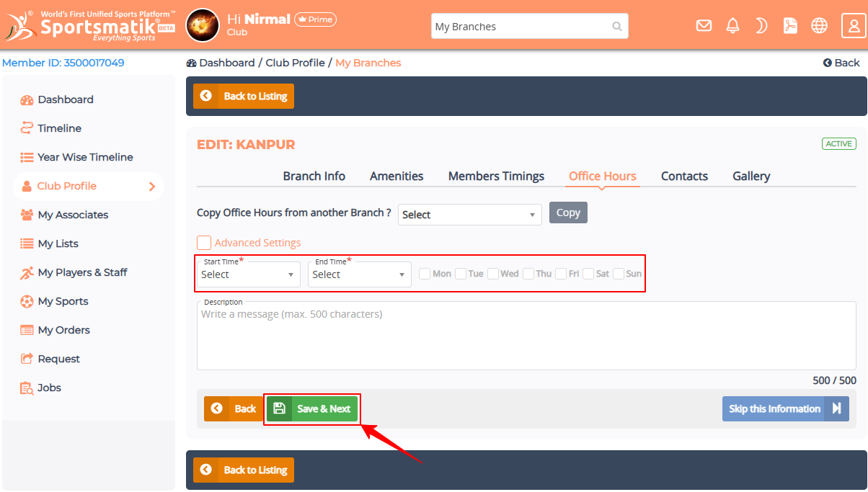Click the PDF document icon in header
The height and width of the screenshot is (492, 868).
[791, 26]
